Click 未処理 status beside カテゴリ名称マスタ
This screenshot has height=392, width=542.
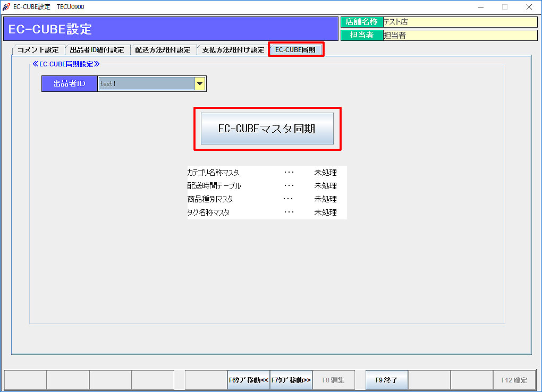[325, 172]
